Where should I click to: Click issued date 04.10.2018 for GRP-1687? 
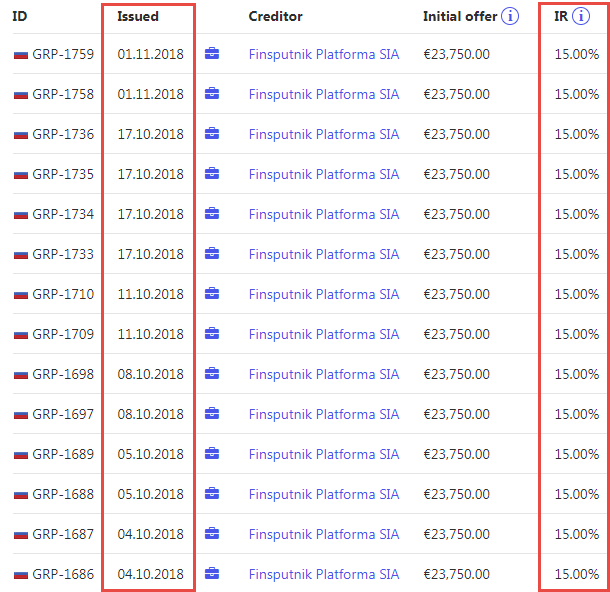point(151,534)
